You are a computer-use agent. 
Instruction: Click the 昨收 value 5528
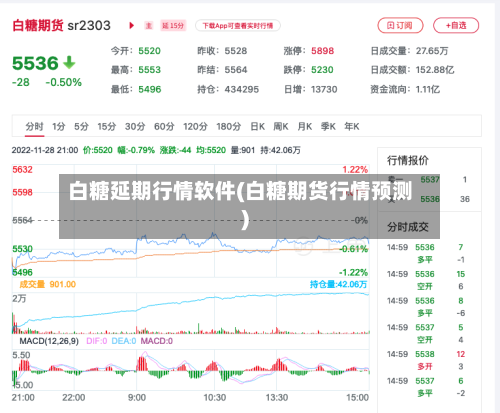point(236,51)
